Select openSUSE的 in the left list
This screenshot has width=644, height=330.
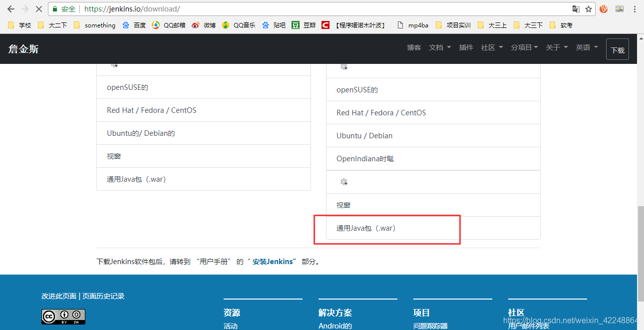(x=204, y=87)
